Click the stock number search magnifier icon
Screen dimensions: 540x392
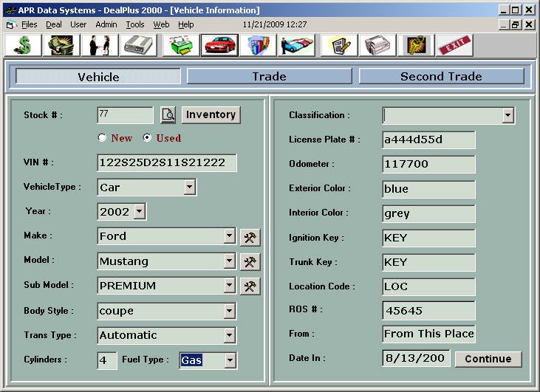click(x=168, y=115)
